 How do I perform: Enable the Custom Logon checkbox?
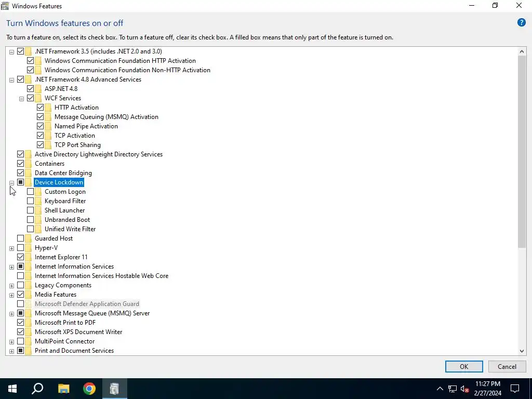[x=30, y=192]
